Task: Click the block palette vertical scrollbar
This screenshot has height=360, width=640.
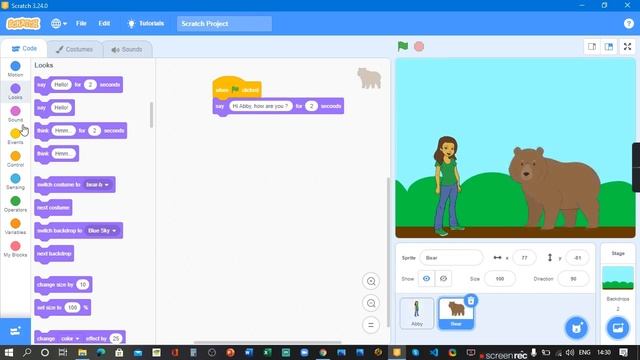Action: [x=151, y=115]
